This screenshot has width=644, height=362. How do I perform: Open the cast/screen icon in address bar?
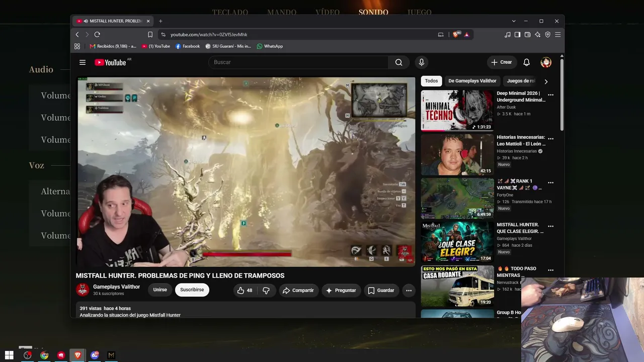click(x=441, y=35)
